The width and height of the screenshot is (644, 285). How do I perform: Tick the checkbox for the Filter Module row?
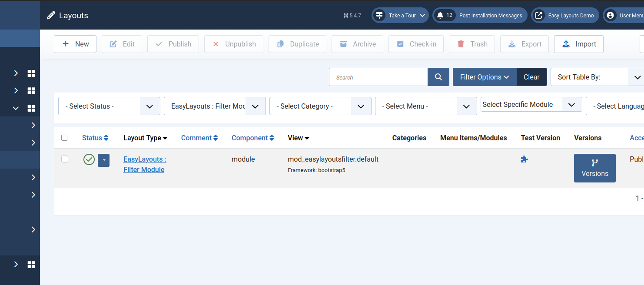tap(65, 159)
